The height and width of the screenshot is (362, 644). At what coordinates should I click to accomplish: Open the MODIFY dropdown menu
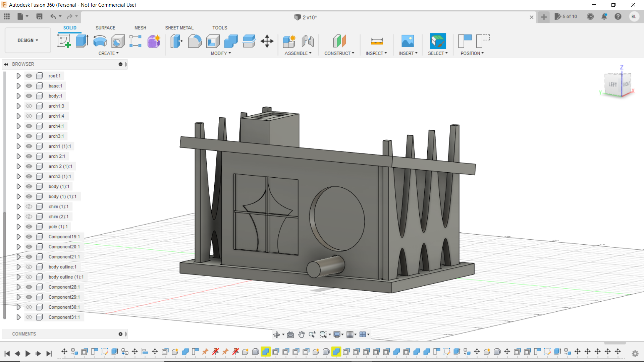click(221, 53)
